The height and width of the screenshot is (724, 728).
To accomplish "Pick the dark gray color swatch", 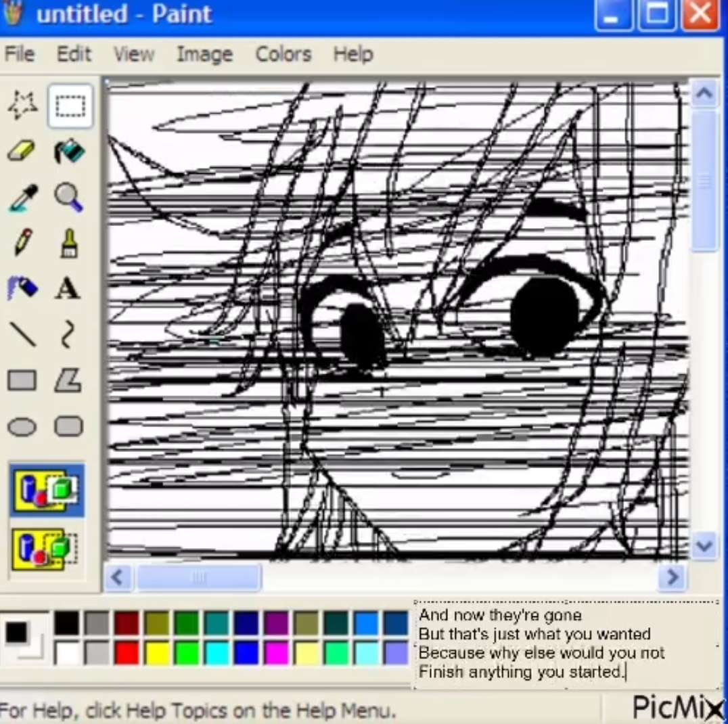I will coord(97,623).
